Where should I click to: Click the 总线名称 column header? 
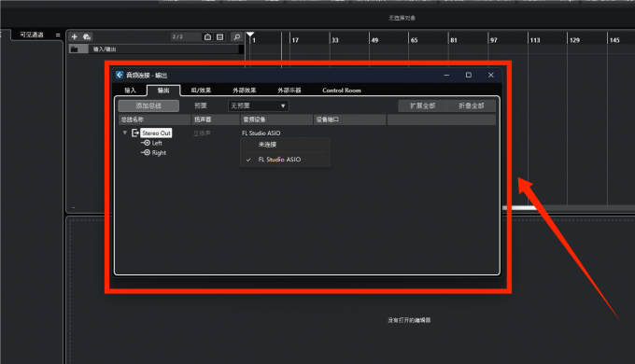point(154,119)
